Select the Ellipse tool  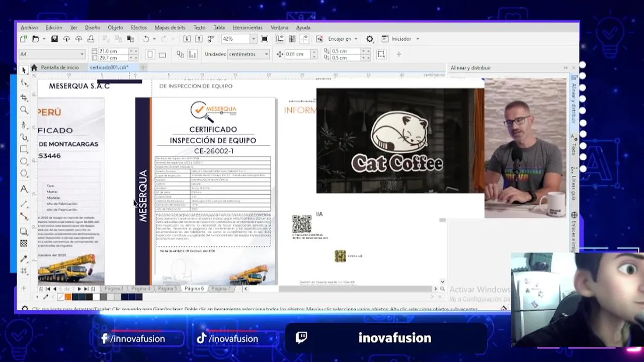[24, 161]
